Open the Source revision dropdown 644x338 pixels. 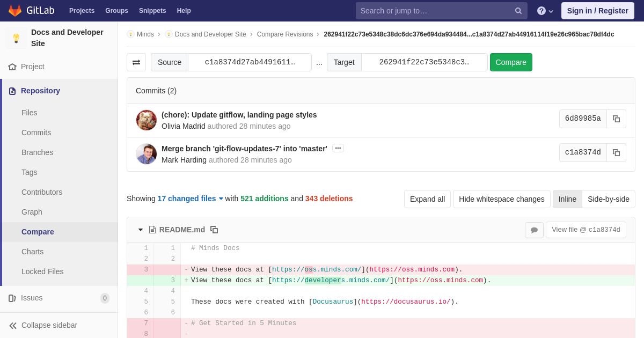point(250,62)
